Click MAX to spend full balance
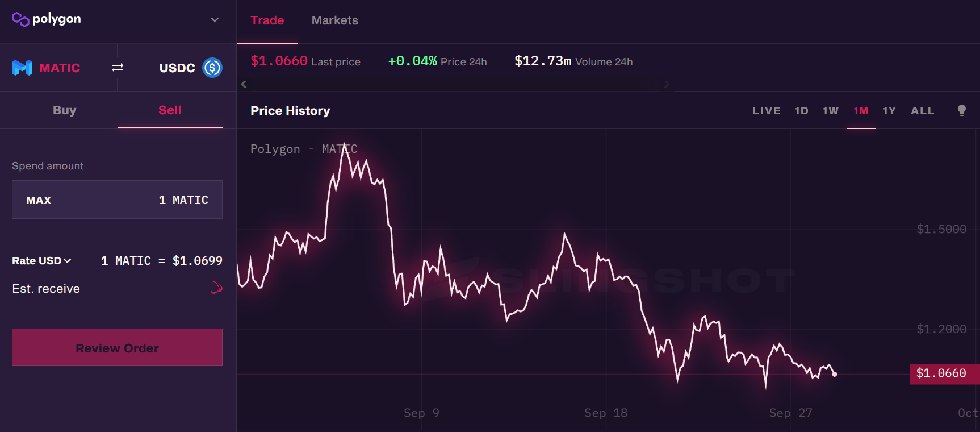 click(39, 201)
